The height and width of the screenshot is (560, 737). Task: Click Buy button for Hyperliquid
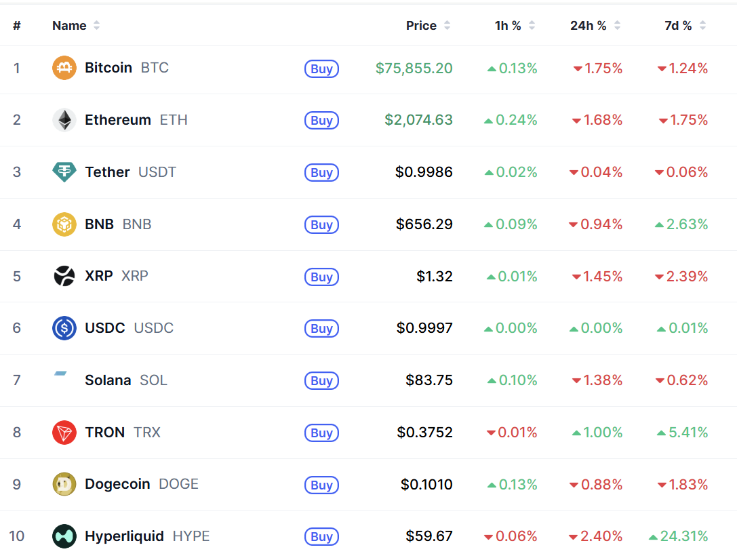321,536
